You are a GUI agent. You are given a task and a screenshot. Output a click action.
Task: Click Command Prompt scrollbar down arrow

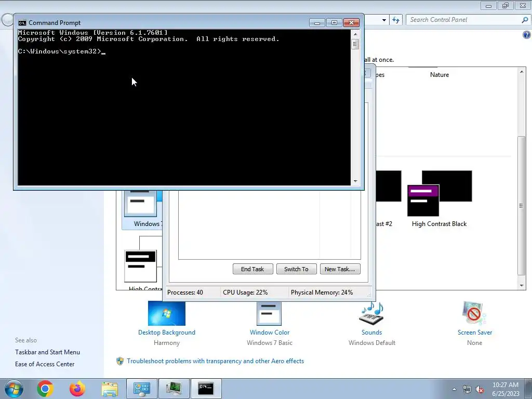[x=355, y=181]
